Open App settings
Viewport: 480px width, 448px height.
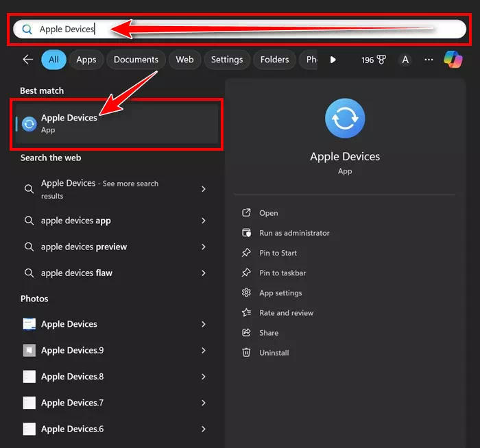(280, 293)
